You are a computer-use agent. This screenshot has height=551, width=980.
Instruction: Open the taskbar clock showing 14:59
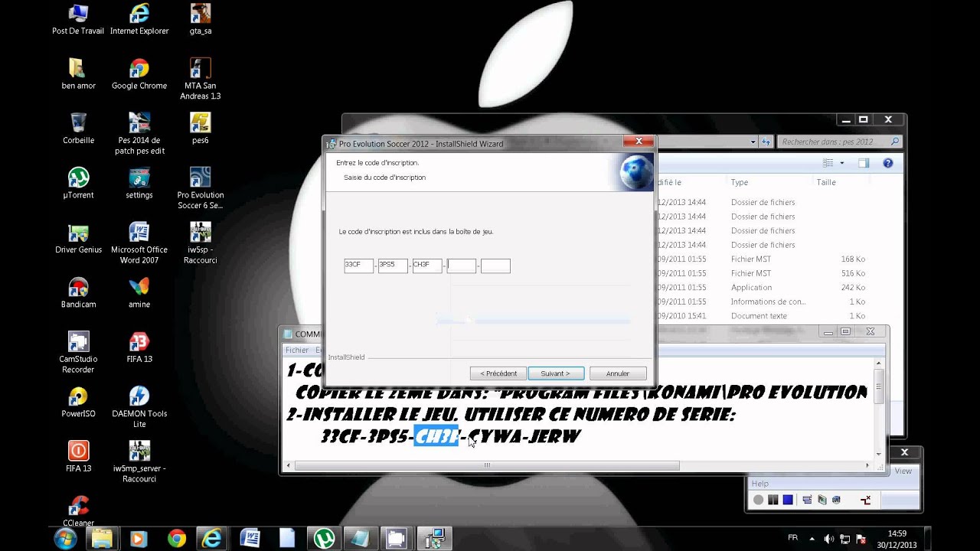[897, 539]
